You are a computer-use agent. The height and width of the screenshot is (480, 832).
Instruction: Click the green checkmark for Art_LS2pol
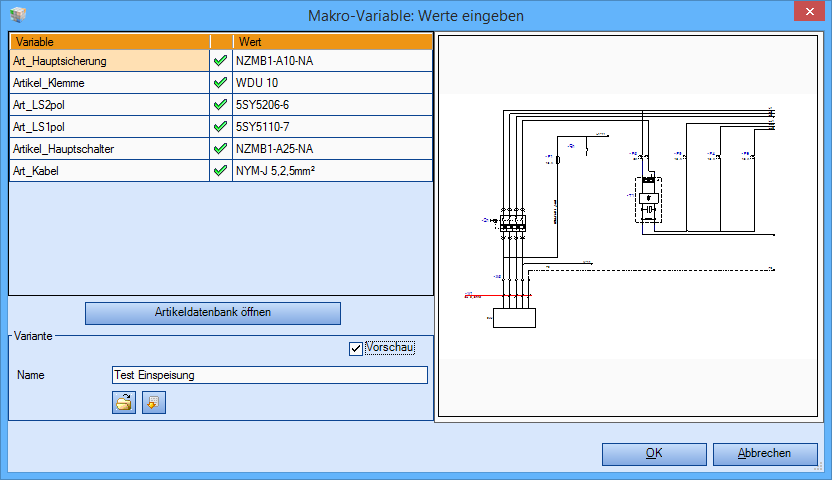pyautogui.click(x=220, y=105)
